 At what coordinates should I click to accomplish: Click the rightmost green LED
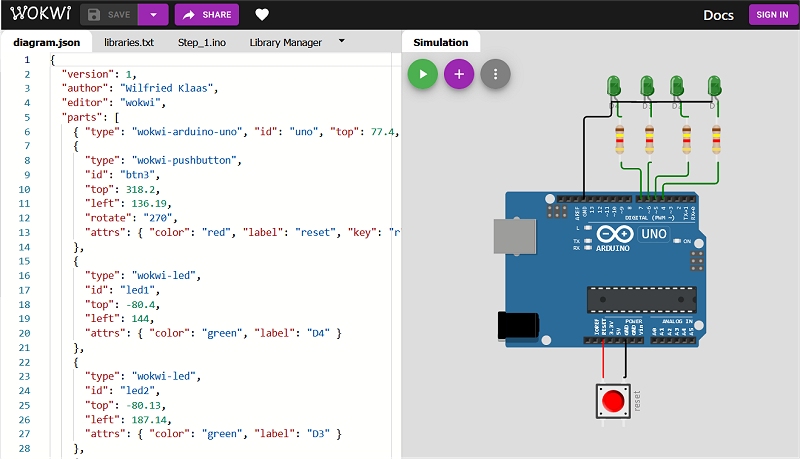[x=714, y=87]
